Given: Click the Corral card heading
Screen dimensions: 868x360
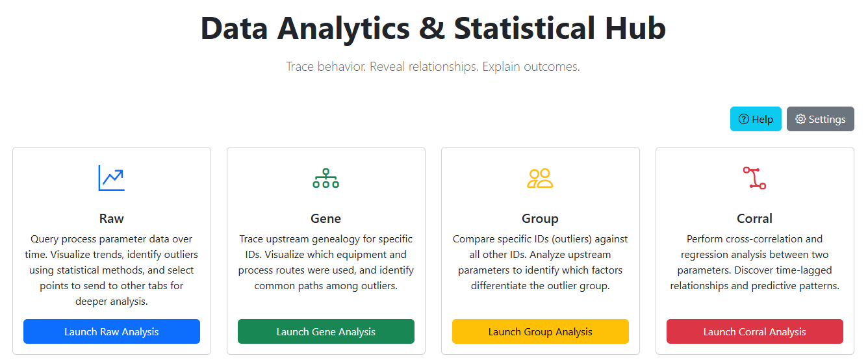Looking at the screenshot, I should click(x=755, y=218).
